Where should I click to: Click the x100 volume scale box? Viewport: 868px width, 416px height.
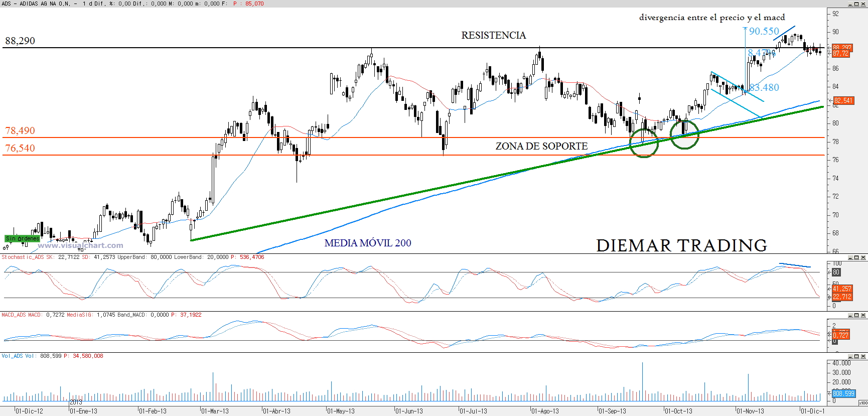point(863,403)
